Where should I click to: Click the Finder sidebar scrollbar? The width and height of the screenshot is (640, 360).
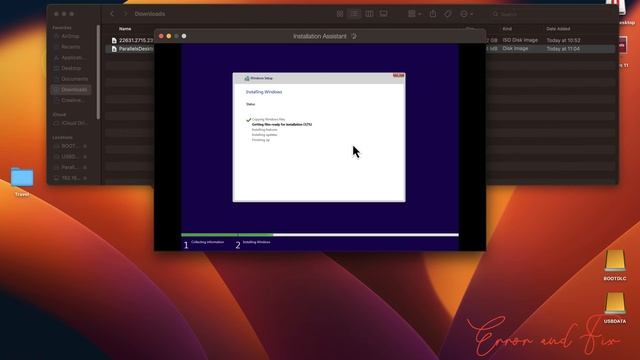click(x=98, y=72)
